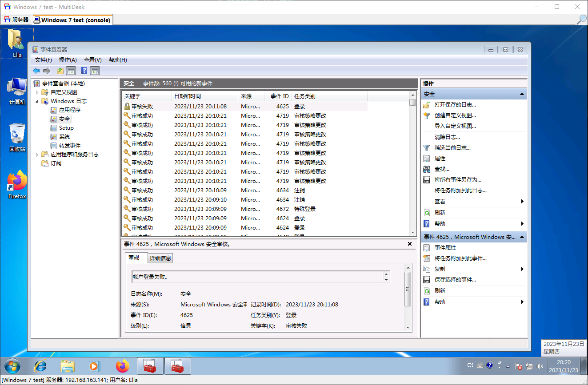Click the up-one-level folder toolbar icon
588x385 pixels.
[60, 71]
